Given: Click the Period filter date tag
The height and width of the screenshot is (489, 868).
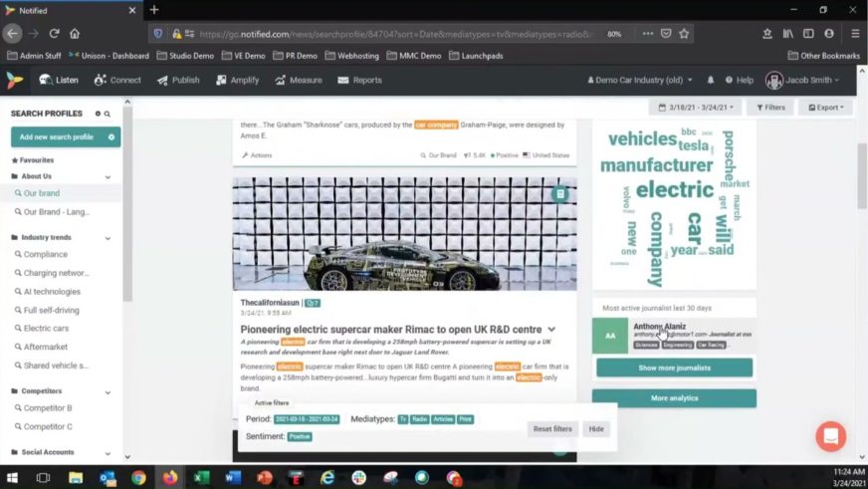Looking at the screenshot, I should pos(307,419).
